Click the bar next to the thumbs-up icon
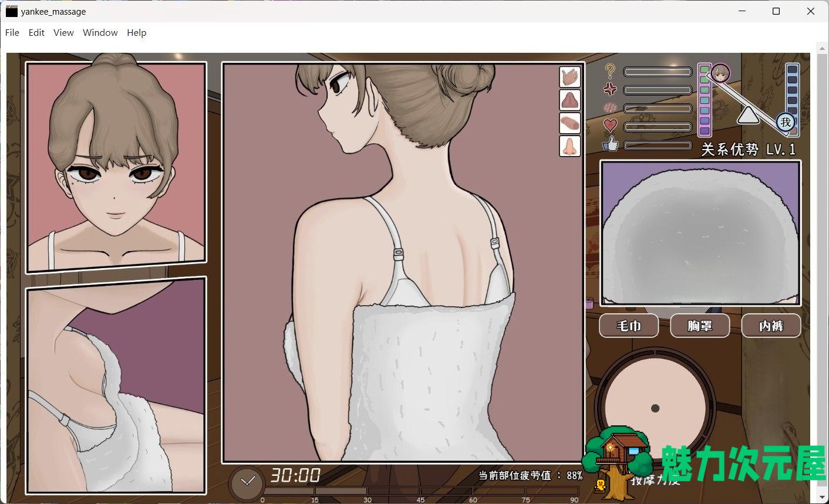This screenshot has width=829, height=504. point(658,145)
